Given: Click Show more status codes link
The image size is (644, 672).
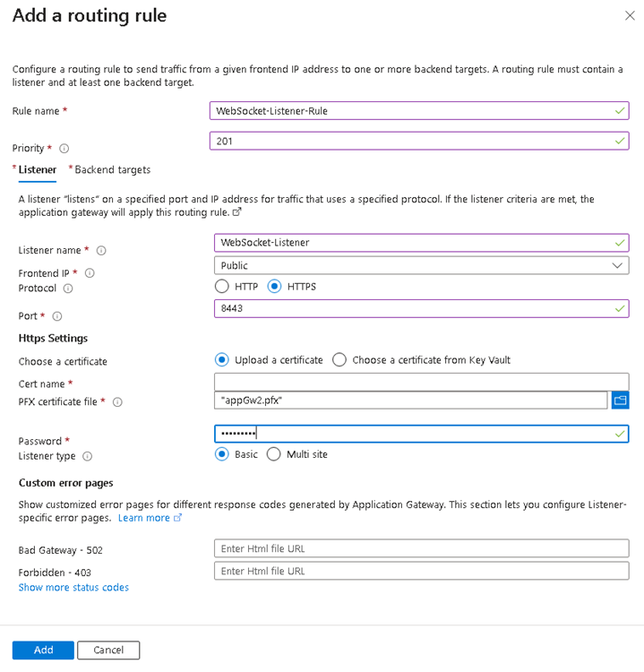Looking at the screenshot, I should click(x=73, y=588).
